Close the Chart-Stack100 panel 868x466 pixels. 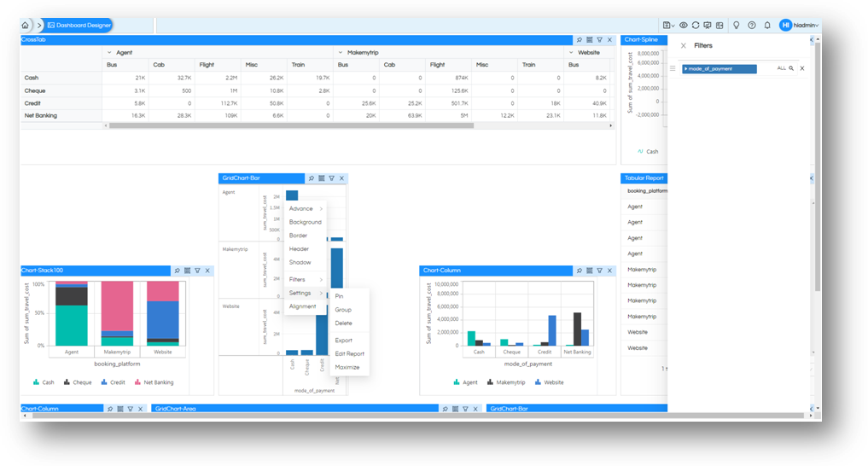(x=207, y=271)
